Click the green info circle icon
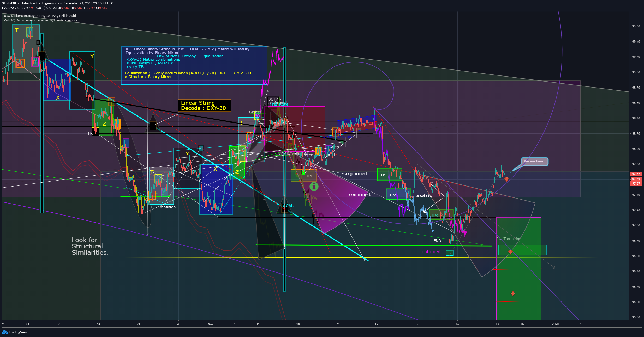This screenshot has height=337, width=644. click(x=314, y=187)
